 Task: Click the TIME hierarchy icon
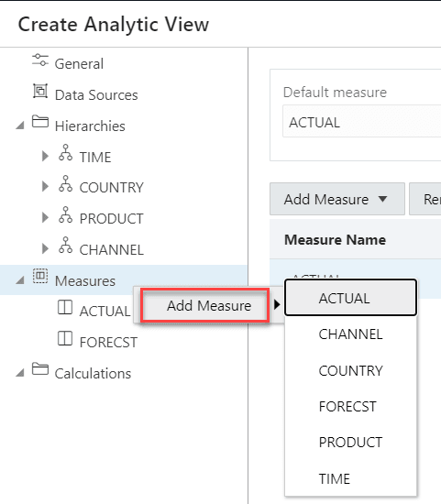66,153
